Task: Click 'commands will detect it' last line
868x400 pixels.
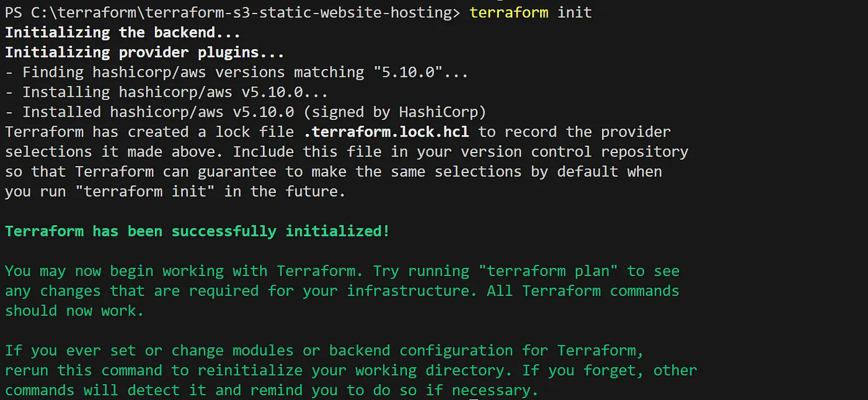Action: tap(272, 390)
